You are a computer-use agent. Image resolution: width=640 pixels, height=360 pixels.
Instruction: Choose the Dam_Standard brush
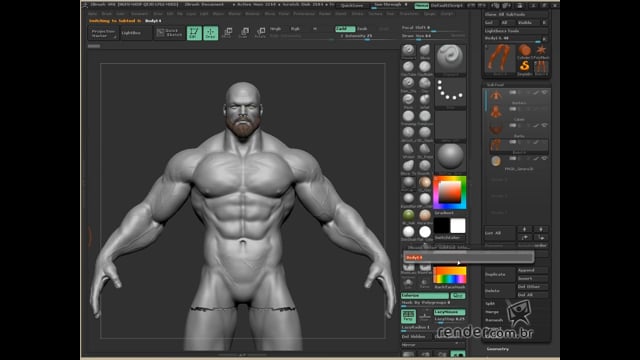408,84
